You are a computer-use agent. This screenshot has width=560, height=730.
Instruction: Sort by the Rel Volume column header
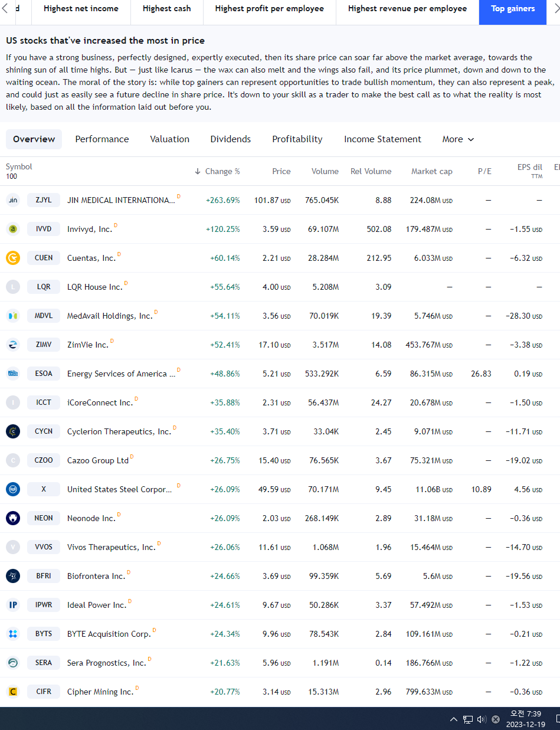371,171
